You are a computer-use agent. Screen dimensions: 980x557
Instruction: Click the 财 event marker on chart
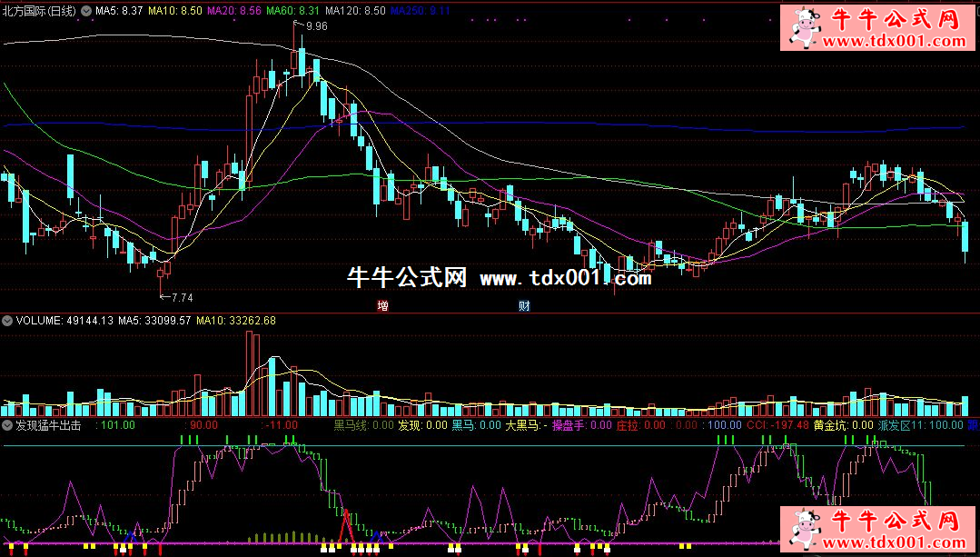(x=524, y=305)
